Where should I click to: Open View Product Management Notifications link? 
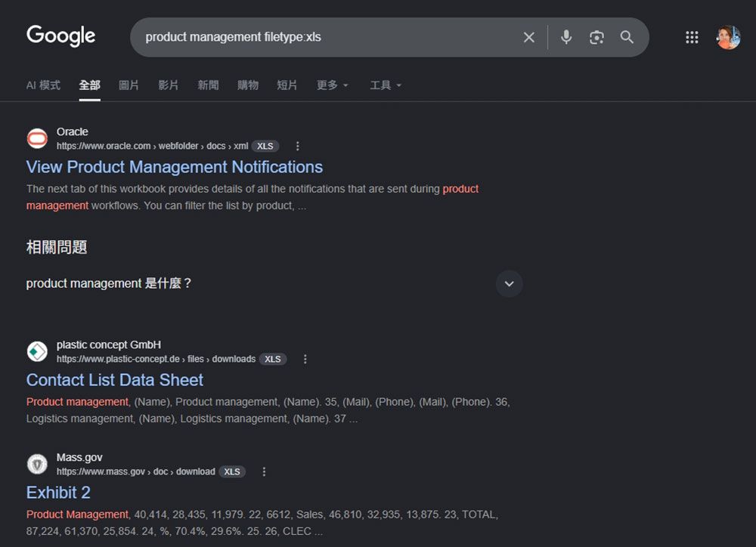[x=175, y=167]
